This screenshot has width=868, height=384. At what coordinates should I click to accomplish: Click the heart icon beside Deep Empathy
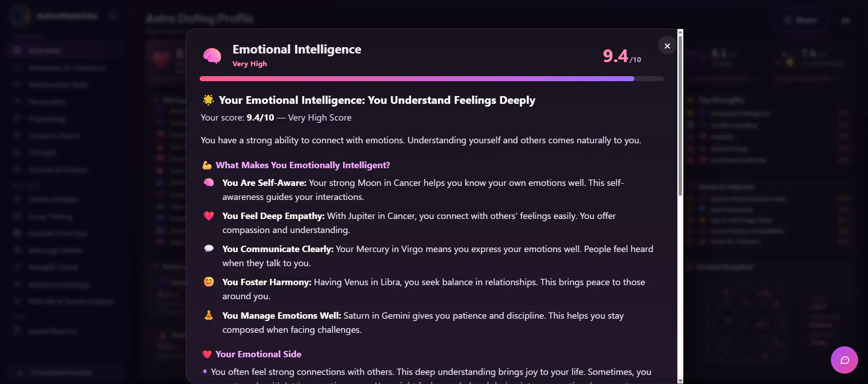(209, 216)
